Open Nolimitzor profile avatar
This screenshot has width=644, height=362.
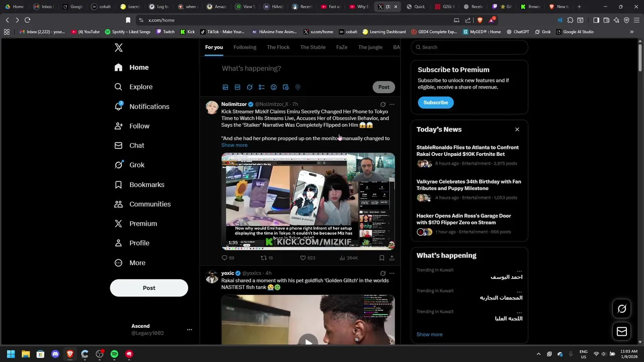[212, 108]
